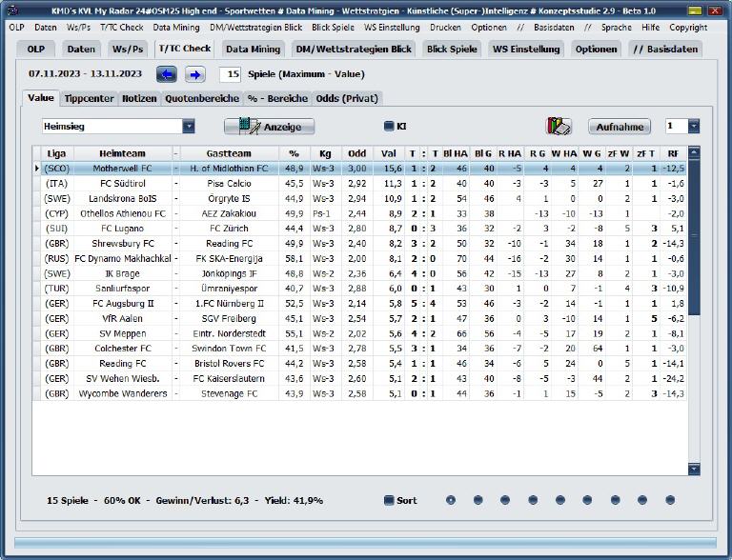The image size is (732, 560).
Task: Open the Daten menu
Action: [x=46, y=28]
